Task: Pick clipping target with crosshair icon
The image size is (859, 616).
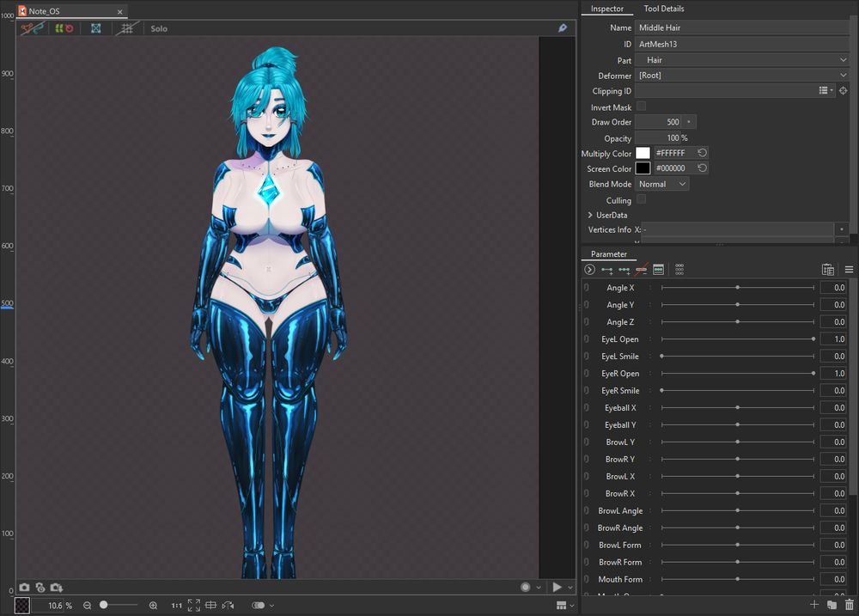Action: [x=844, y=90]
